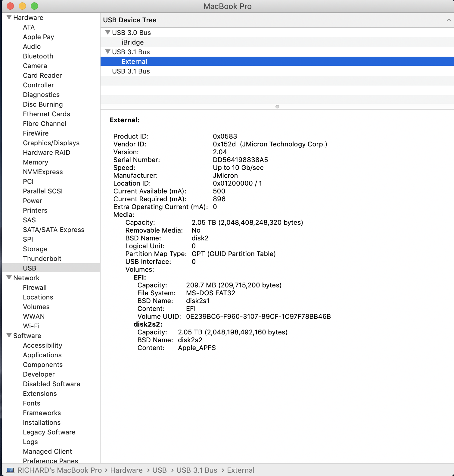Select Printers in the sidebar
This screenshot has width=454, height=476.
click(x=35, y=210)
